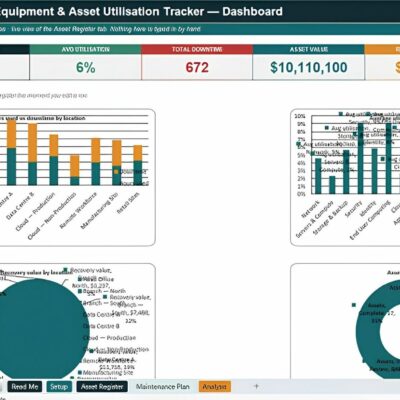Click the Storage & Backup utilisation bar
This screenshot has height=400, width=400.
pos(346,172)
